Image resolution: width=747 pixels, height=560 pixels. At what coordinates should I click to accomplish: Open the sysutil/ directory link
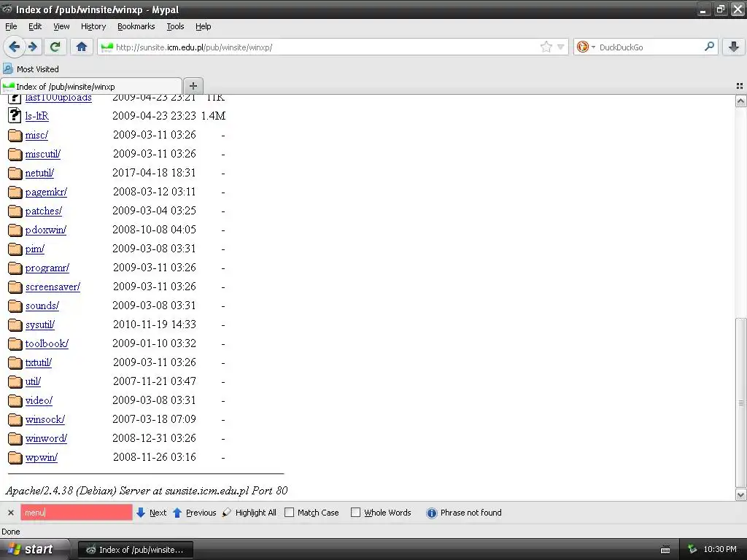point(39,324)
